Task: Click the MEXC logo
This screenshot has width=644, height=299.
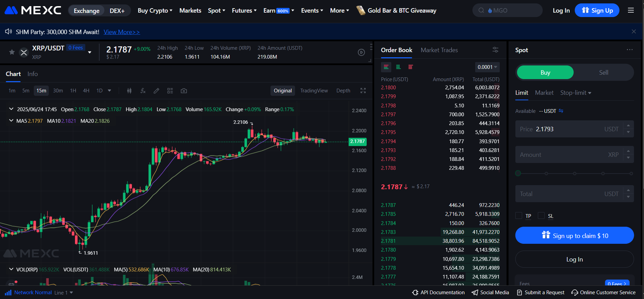Action: (33, 10)
